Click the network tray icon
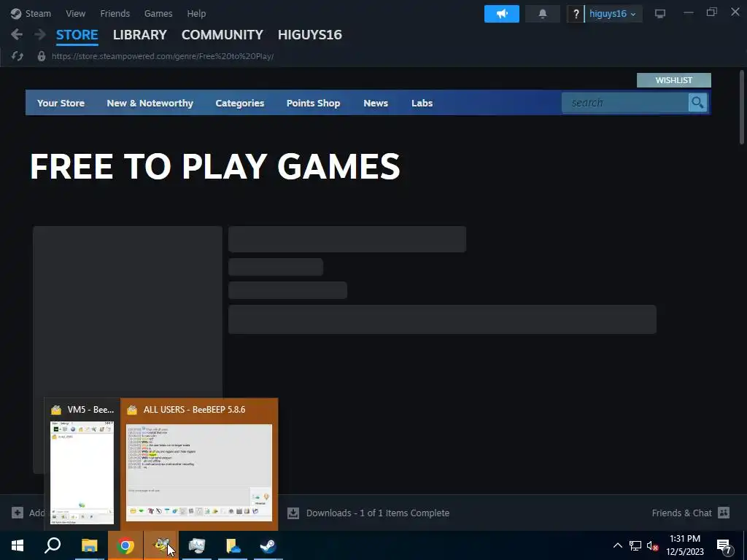The height and width of the screenshot is (560, 747). click(635, 545)
